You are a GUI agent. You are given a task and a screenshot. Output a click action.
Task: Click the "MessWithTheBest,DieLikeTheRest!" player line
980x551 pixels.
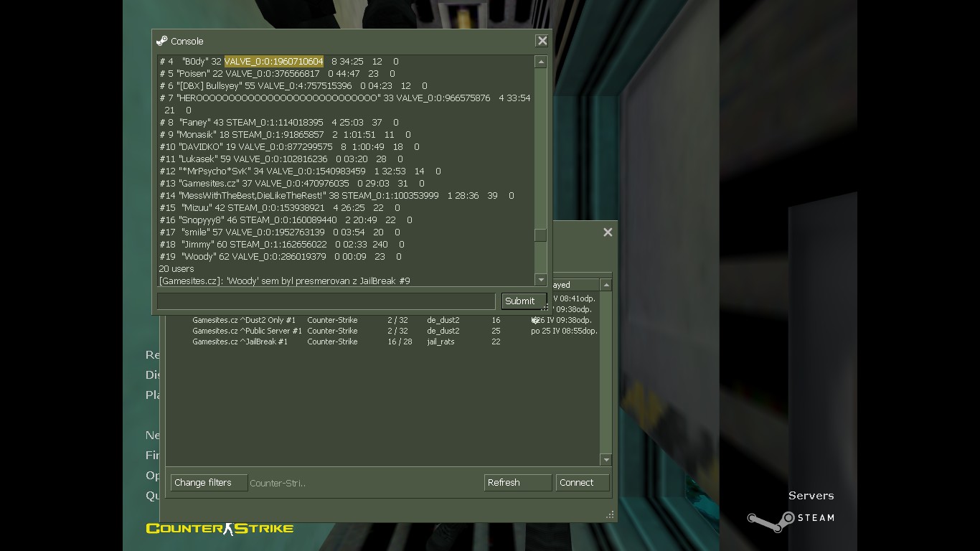pyautogui.click(x=336, y=196)
